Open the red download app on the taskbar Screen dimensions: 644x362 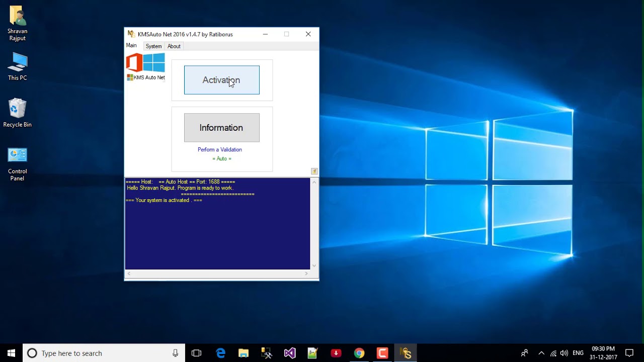pyautogui.click(x=336, y=353)
